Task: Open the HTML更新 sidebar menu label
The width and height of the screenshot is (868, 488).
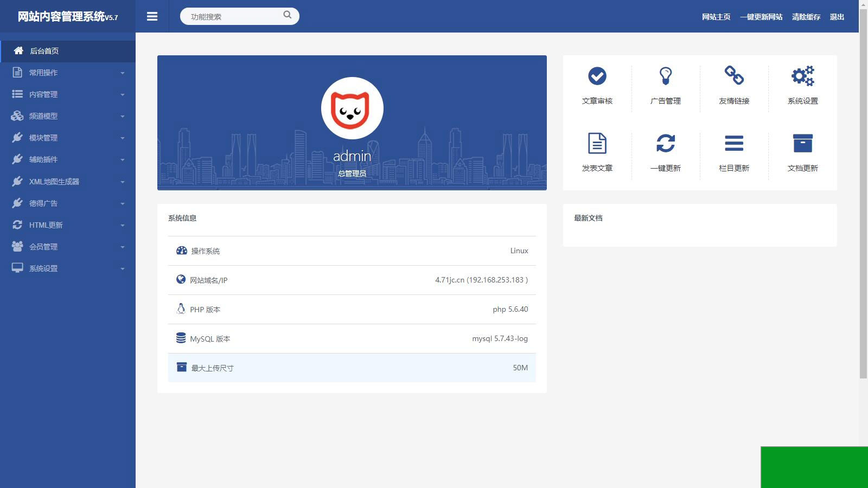Action: tap(46, 225)
